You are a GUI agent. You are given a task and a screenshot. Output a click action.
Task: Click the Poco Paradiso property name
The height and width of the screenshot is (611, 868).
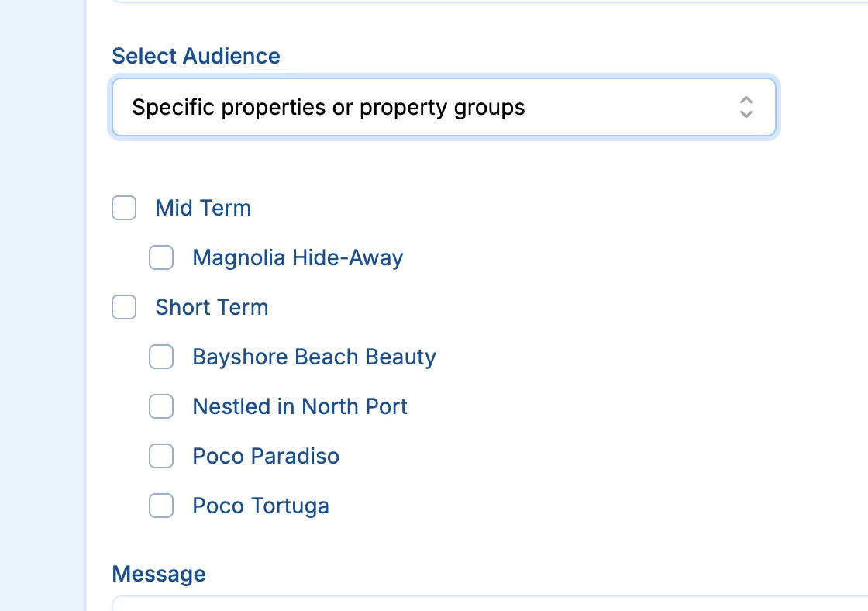(x=266, y=456)
